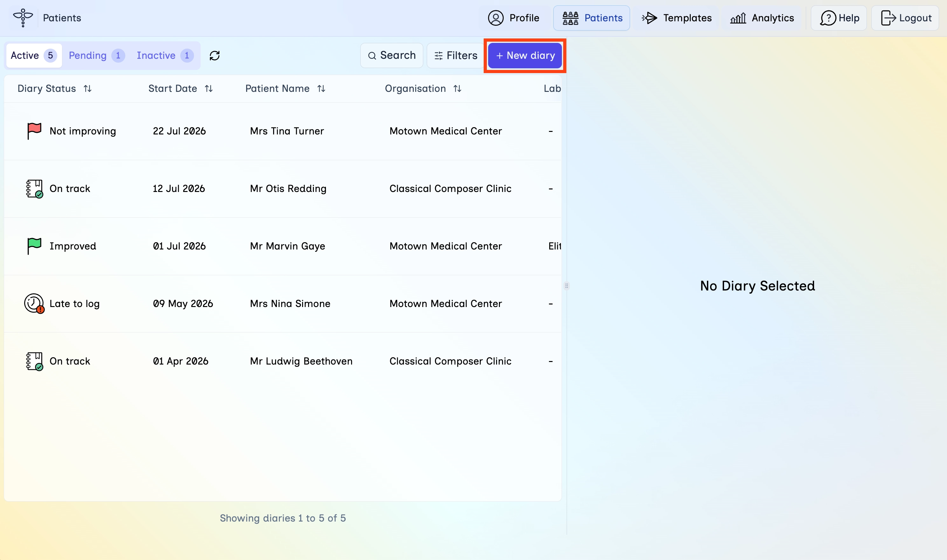Click the 12 Jul 2026 start date
This screenshot has height=560, width=947.
click(x=179, y=189)
